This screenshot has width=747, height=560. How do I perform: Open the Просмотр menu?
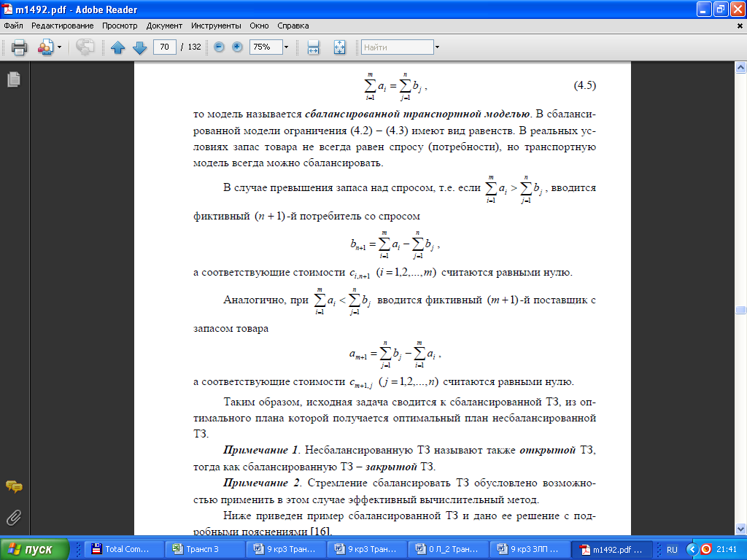coord(120,26)
